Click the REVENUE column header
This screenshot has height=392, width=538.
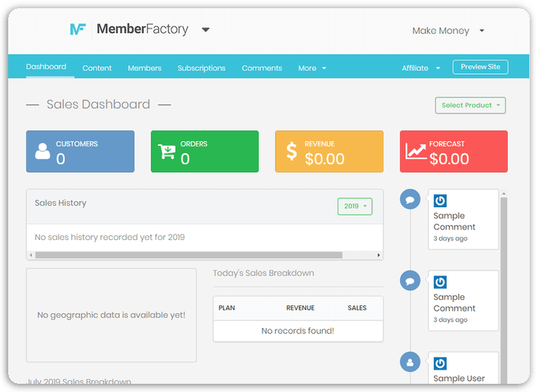click(x=301, y=308)
